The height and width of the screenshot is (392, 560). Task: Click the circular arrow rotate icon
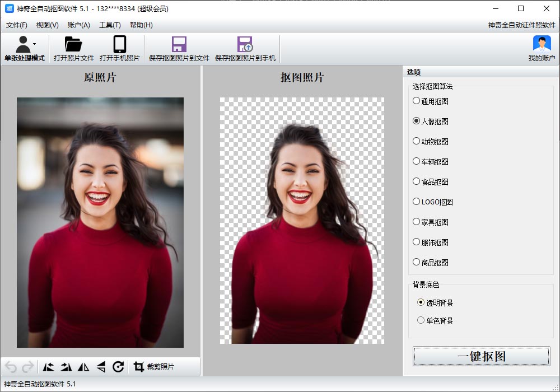[x=118, y=367]
